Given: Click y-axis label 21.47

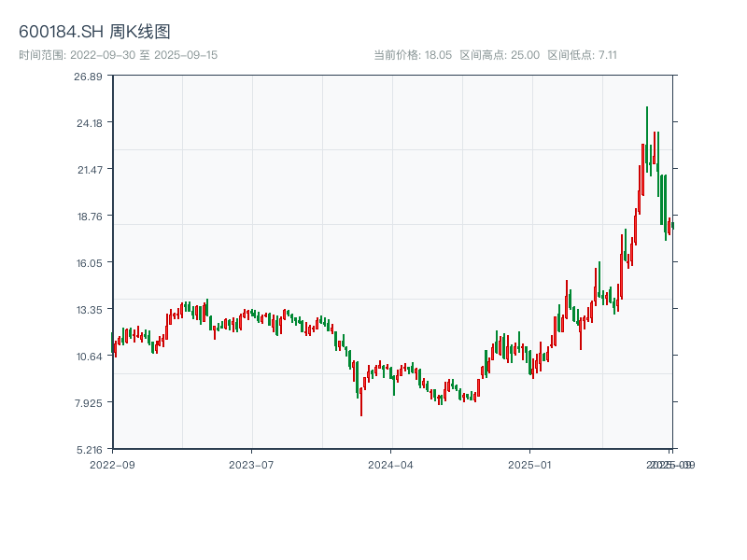Looking at the screenshot, I should point(90,170).
